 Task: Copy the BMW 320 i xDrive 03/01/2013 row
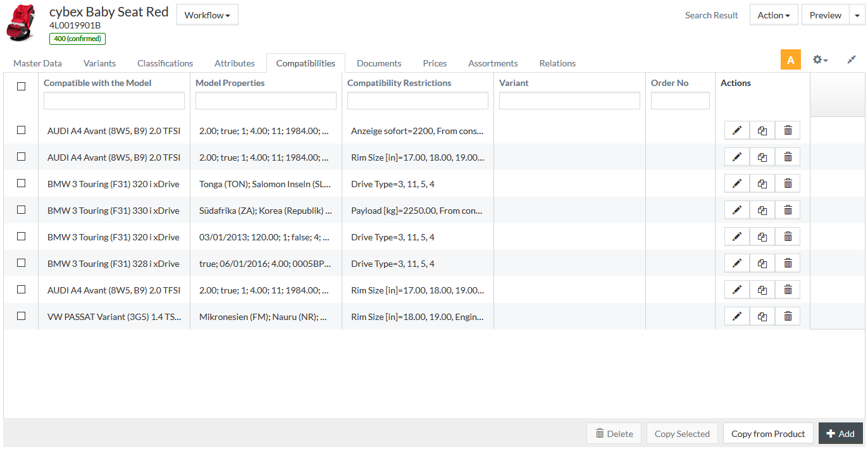point(762,237)
